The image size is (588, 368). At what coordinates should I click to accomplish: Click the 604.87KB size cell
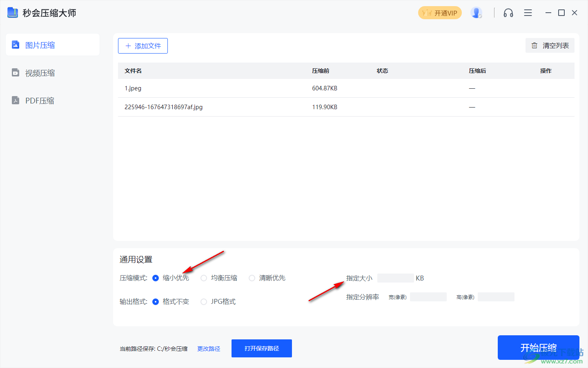click(325, 88)
